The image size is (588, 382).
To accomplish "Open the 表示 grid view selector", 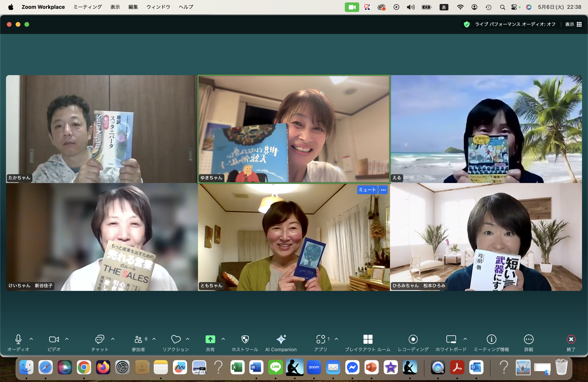I will (573, 24).
